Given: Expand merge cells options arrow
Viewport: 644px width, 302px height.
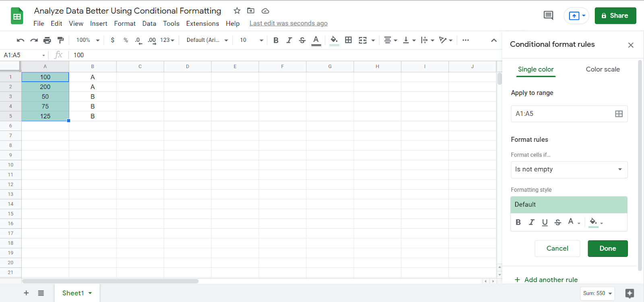Looking at the screenshot, I should tap(373, 40).
